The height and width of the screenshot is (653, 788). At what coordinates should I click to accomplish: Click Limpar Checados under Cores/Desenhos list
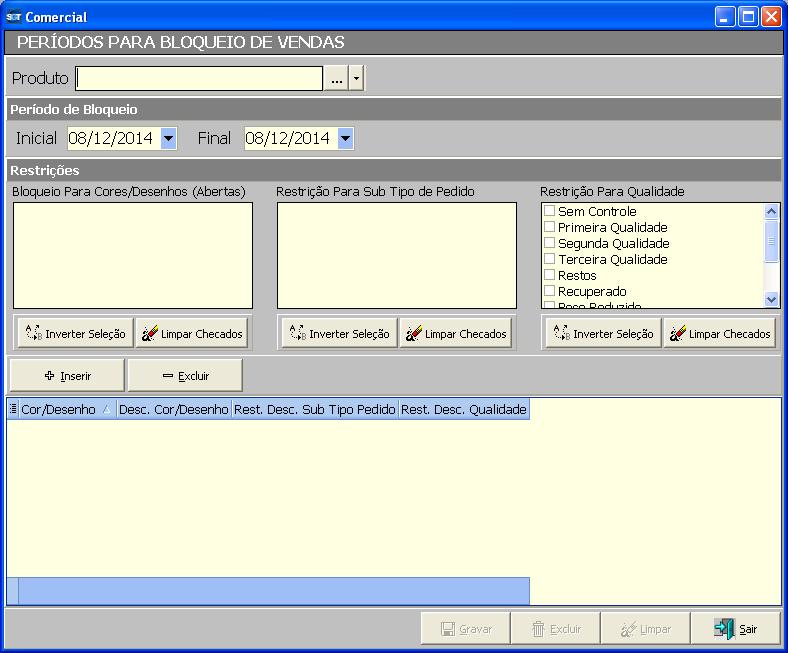tap(192, 334)
